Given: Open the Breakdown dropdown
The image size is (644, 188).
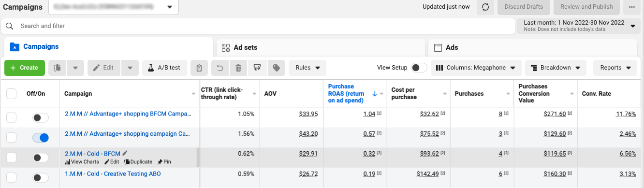Looking at the screenshot, I should tap(556, 68).
